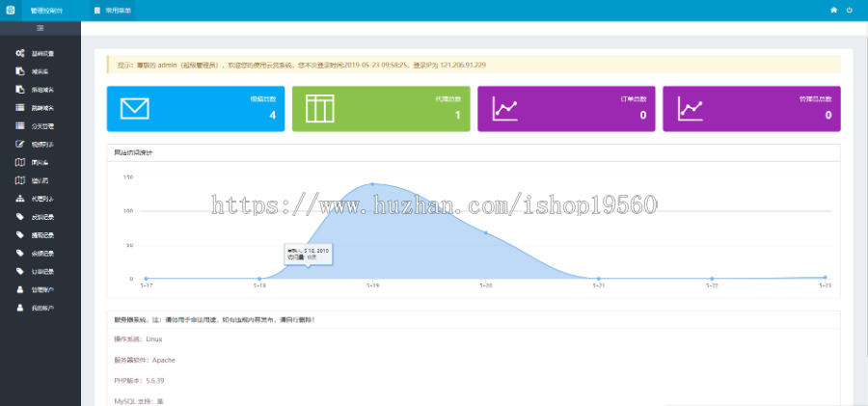
Task: Open 我的账户 in the sidebar
Action: click(x=41, y=308)
